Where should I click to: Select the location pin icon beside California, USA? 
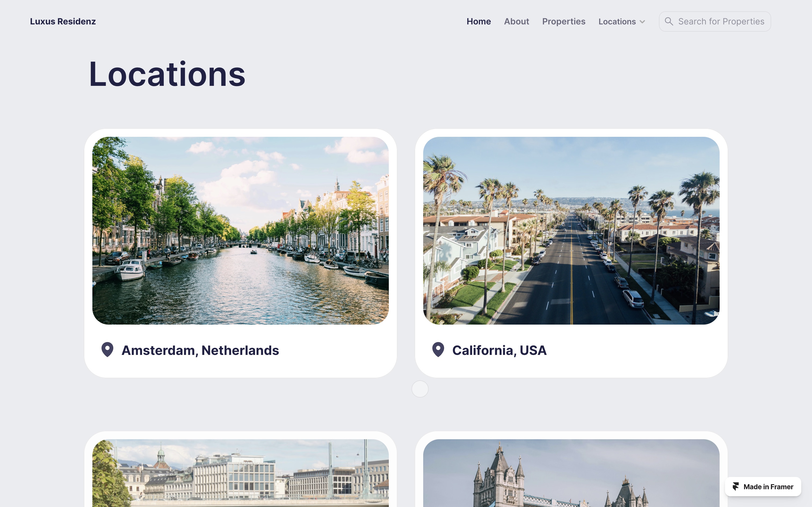[438, 350]
